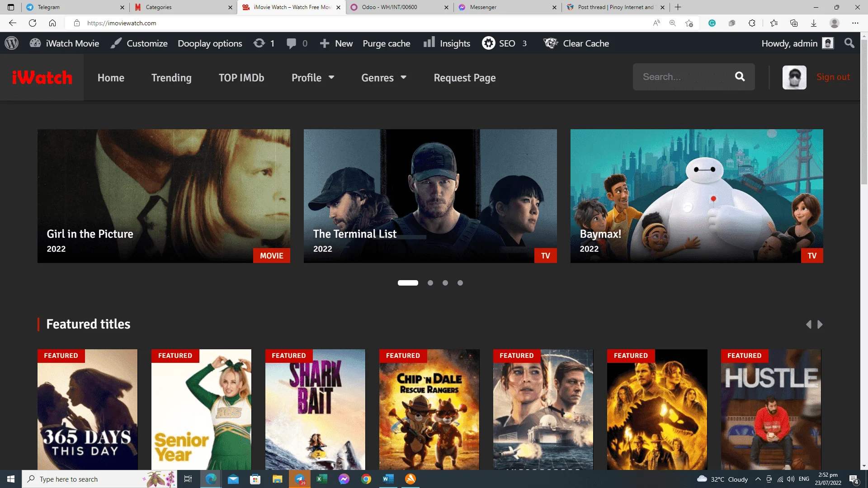Open the Windows Start menu
Image resolution: width=868 pixels, height=488 pixels.
[x=11, y=479]
